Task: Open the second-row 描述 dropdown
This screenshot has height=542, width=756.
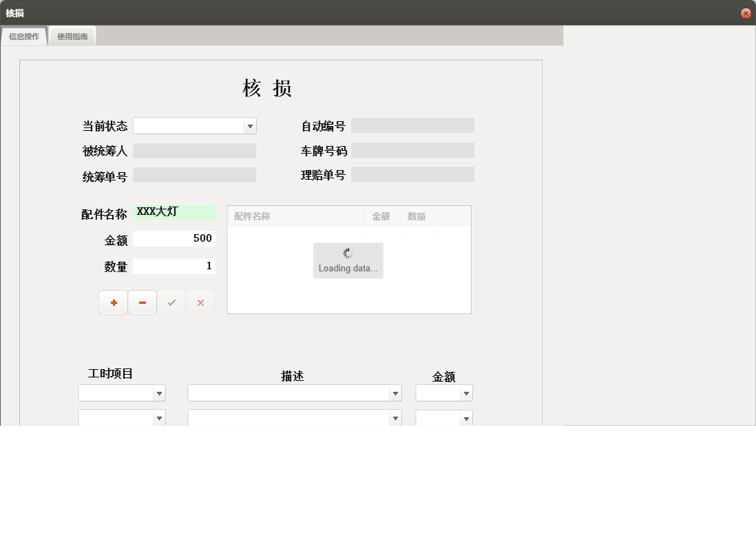Action: (x=395, y=417)
